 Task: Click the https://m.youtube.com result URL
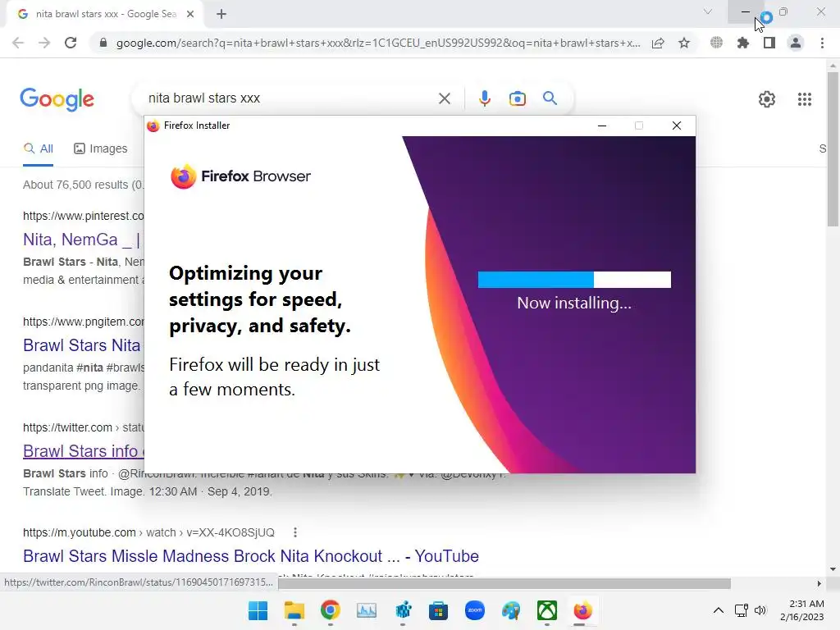(x=148, y=532)
